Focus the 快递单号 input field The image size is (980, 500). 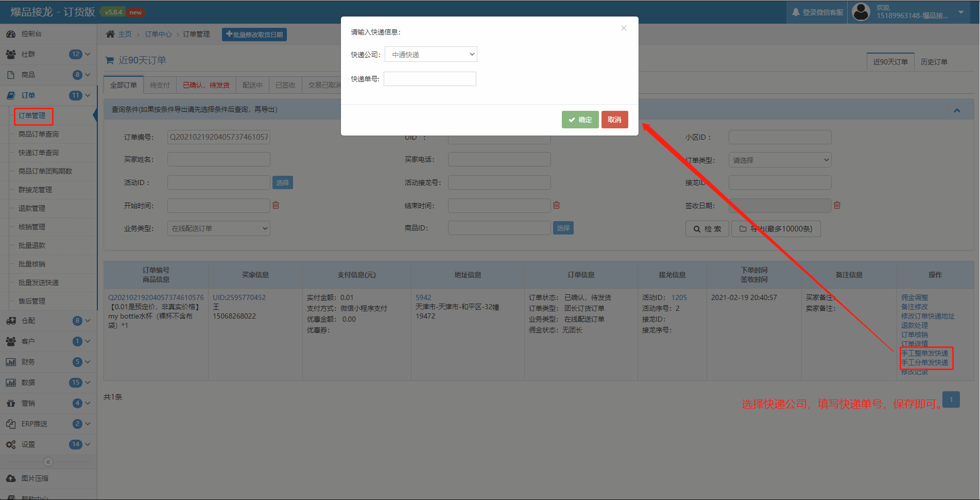click(x=430, y=79)
